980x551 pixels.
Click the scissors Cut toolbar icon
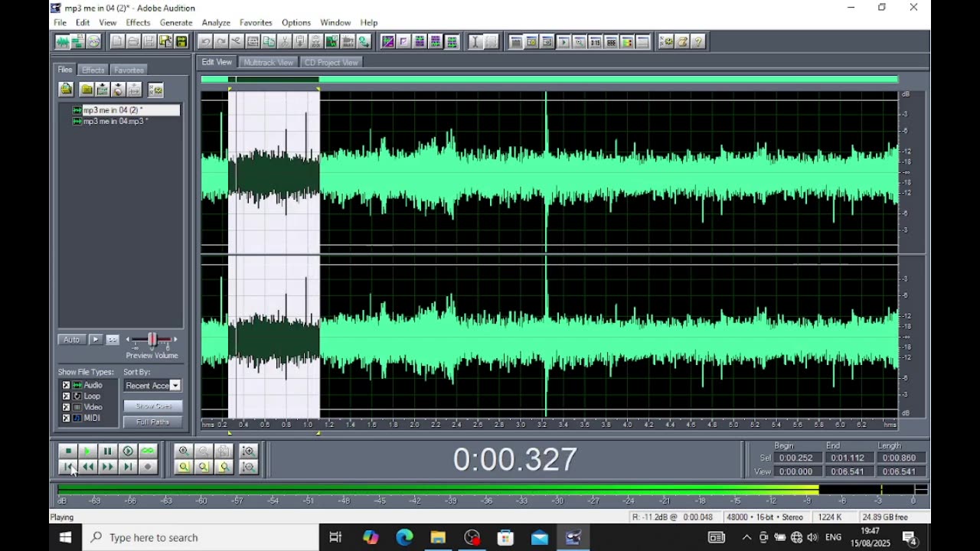[285, 41]
